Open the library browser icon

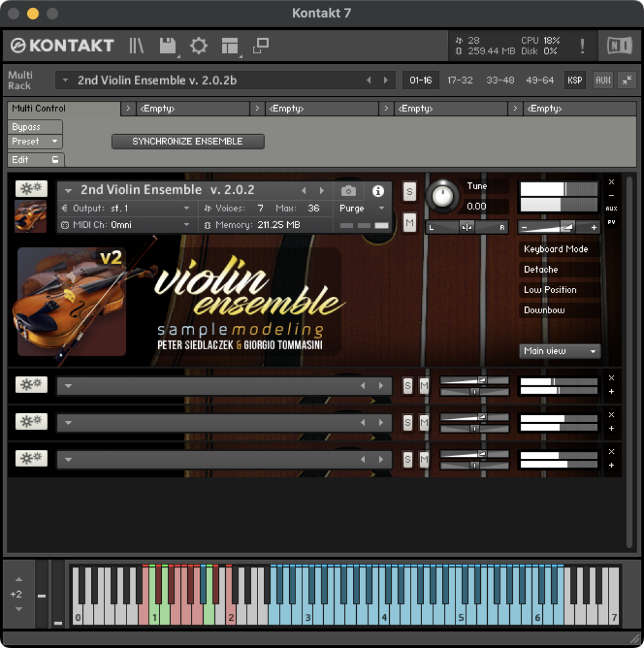136,46
